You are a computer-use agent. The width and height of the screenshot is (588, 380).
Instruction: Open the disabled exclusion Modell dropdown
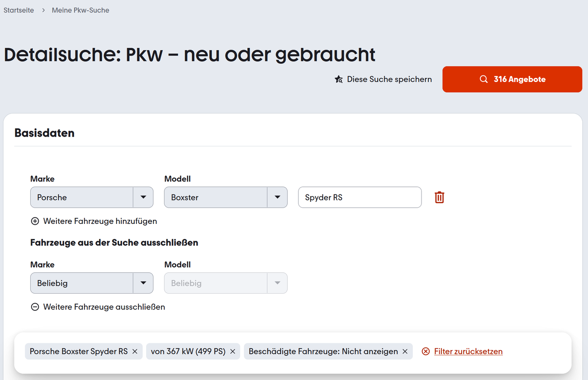[x=226, y=283]
